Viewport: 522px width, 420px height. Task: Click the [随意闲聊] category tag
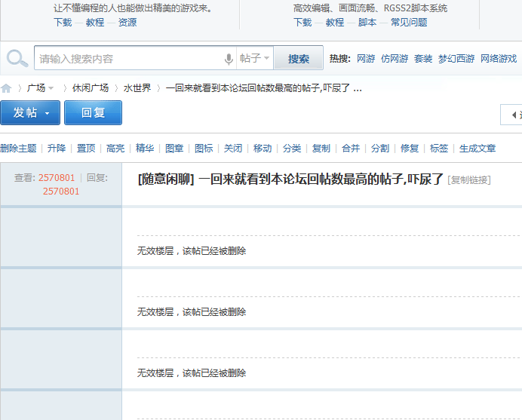166,179
